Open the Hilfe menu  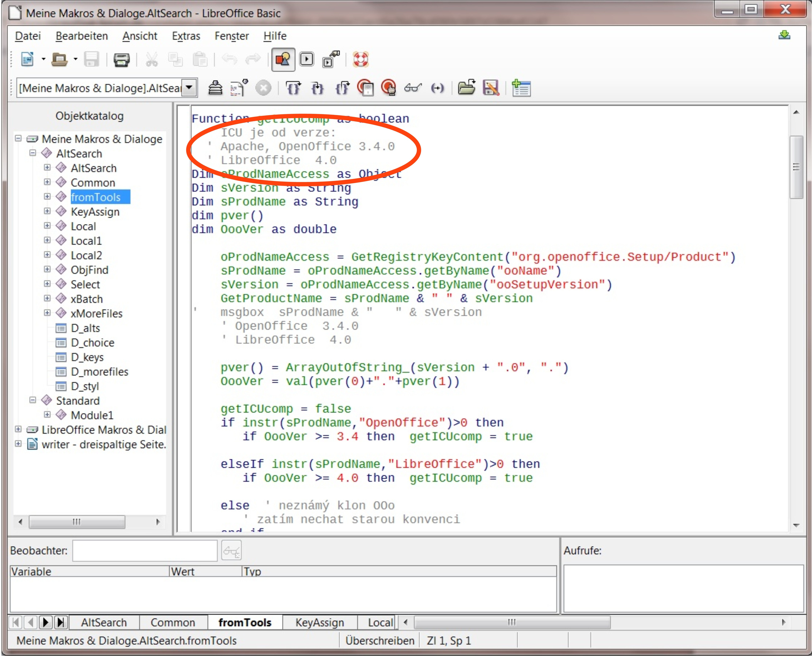(x=275, y=36)
